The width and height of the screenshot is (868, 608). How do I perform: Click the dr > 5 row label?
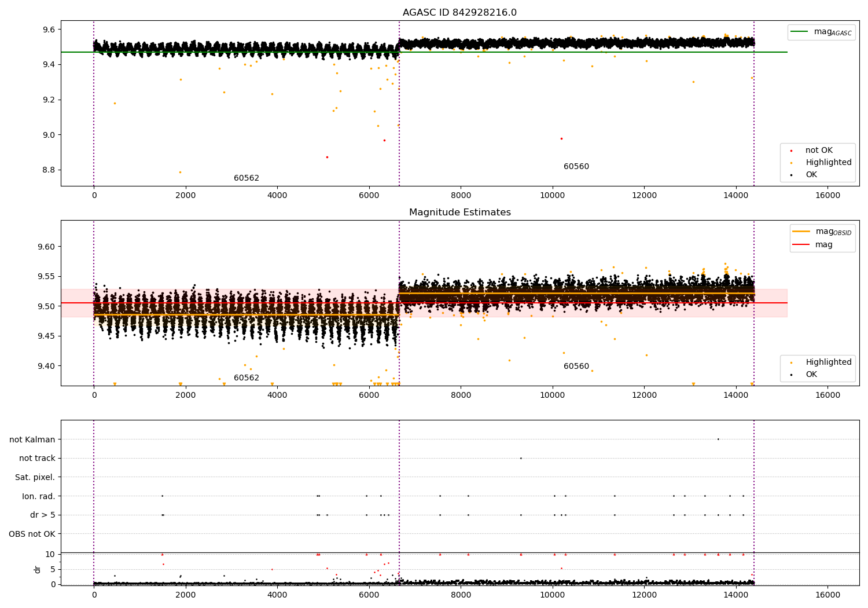pos(43,515)
